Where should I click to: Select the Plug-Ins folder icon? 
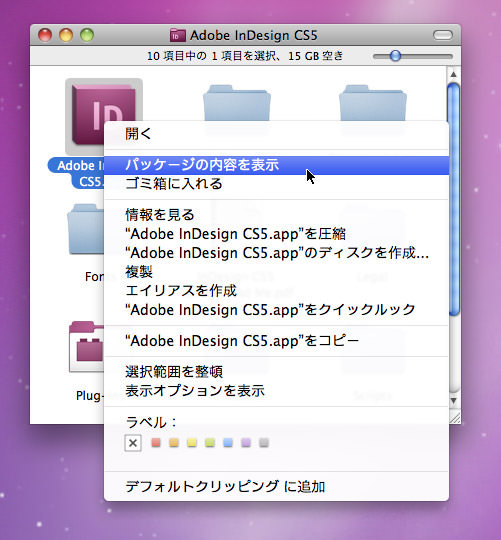click(x=87, y=346)
